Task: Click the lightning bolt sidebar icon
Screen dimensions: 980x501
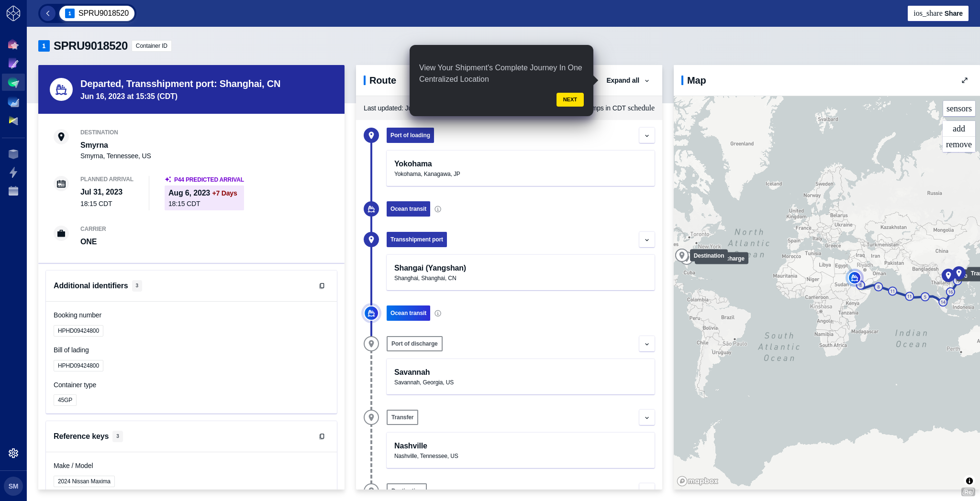Action: pos(13,173)
